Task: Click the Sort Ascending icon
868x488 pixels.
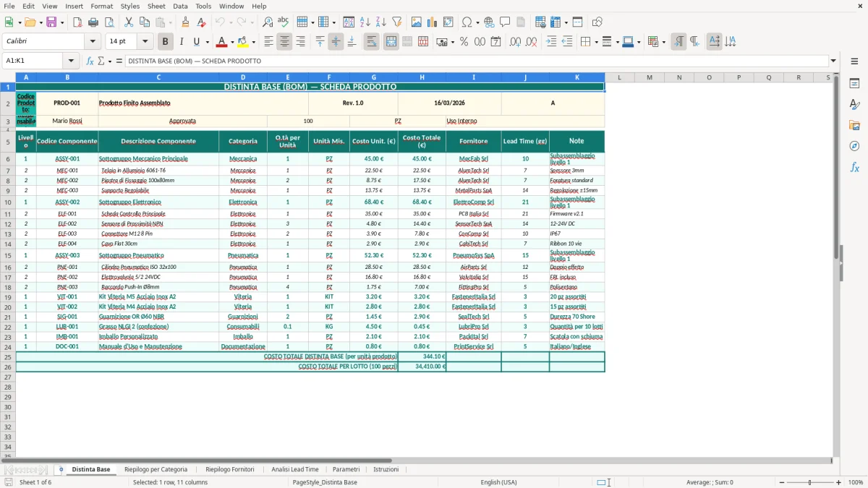Action: point(365,22)
